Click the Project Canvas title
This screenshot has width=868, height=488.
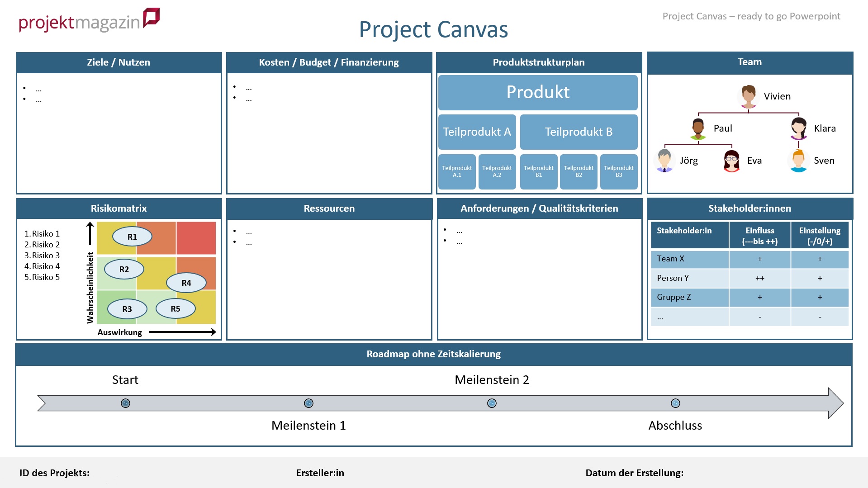[x=433, y=30]
